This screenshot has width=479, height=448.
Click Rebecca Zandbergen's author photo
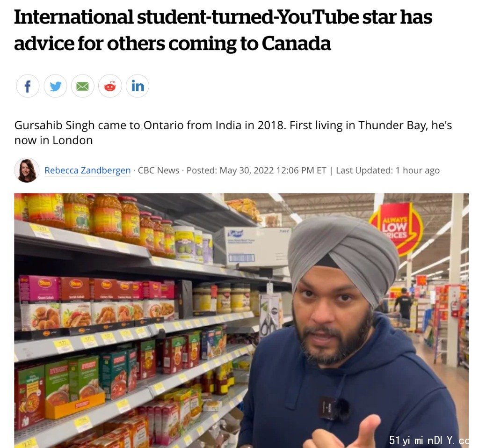(27, 170)
